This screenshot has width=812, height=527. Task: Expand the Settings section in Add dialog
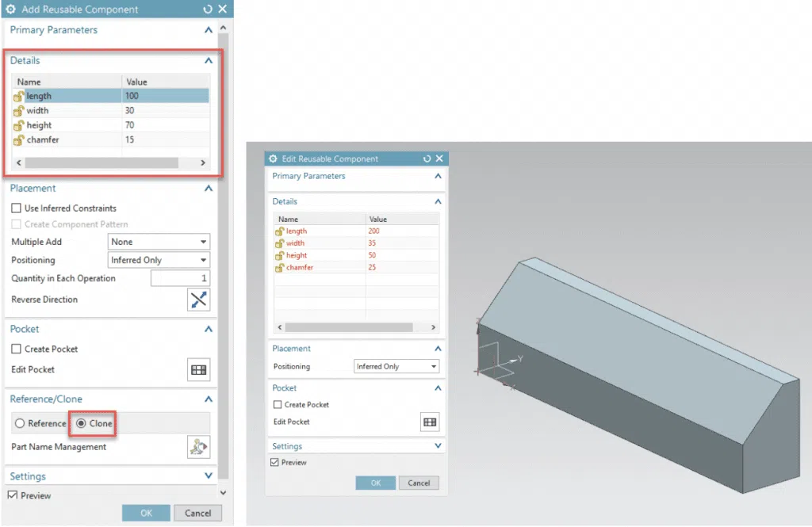tap(209, 475)
